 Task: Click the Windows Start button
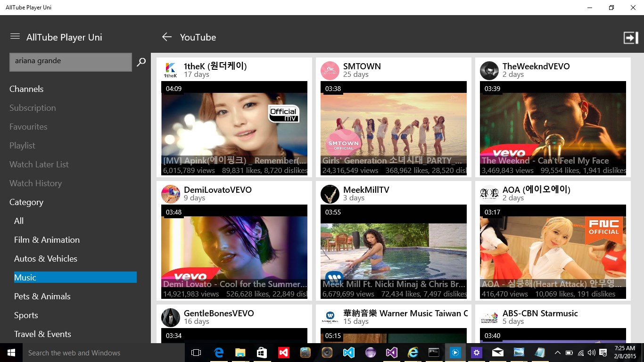tap(11, 353)
